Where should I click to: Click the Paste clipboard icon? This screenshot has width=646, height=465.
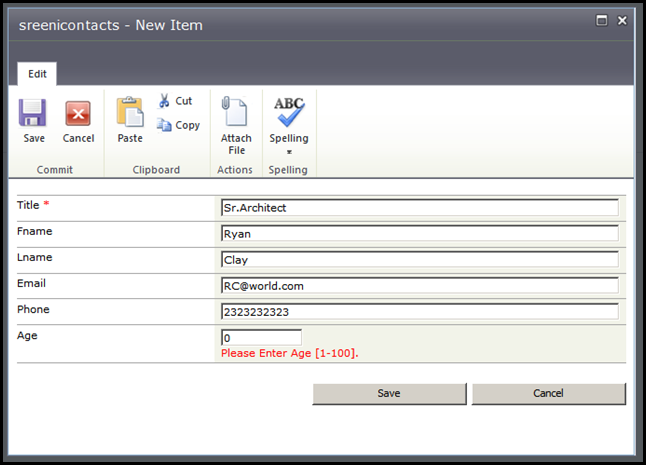click(x=130, y=112)
